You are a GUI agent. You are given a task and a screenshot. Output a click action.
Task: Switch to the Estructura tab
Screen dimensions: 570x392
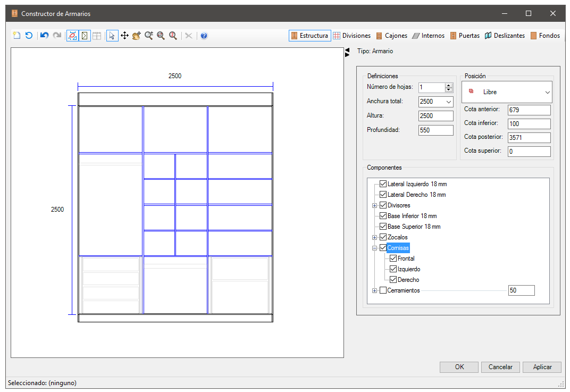[x=309, y=35]
